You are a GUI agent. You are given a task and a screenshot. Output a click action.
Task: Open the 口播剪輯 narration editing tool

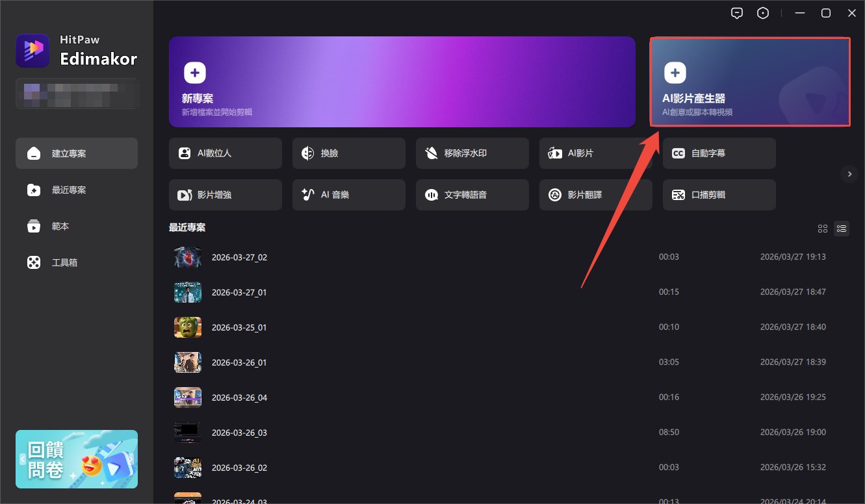(719, 195)
